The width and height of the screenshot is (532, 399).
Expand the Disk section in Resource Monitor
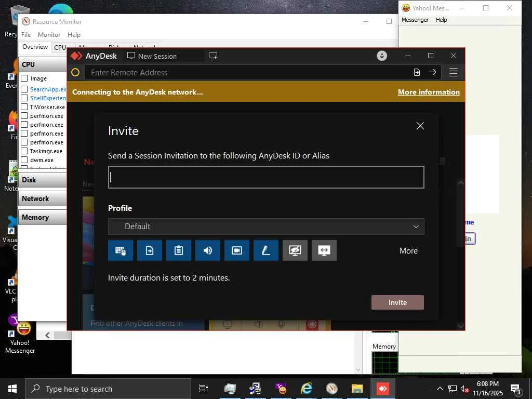(x=43, y=180)
